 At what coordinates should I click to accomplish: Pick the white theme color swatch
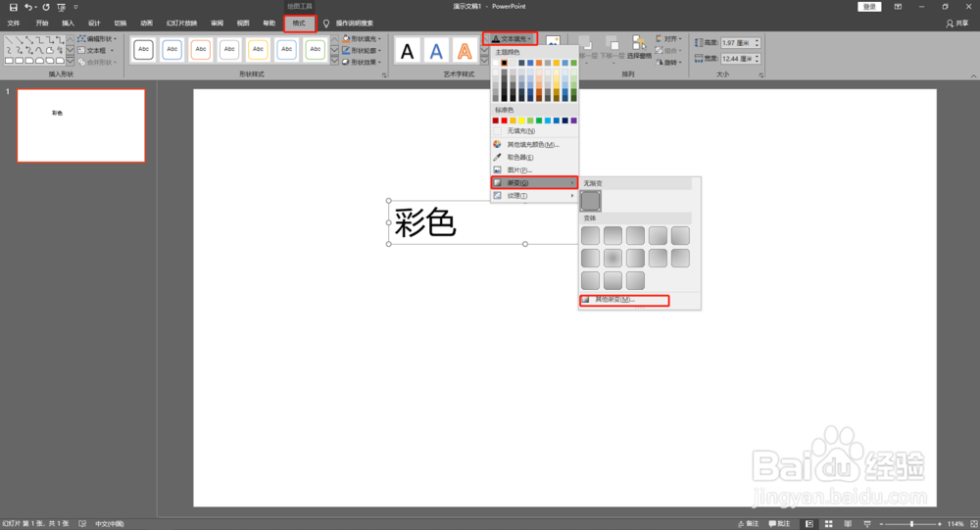click(x=496, y=63)
